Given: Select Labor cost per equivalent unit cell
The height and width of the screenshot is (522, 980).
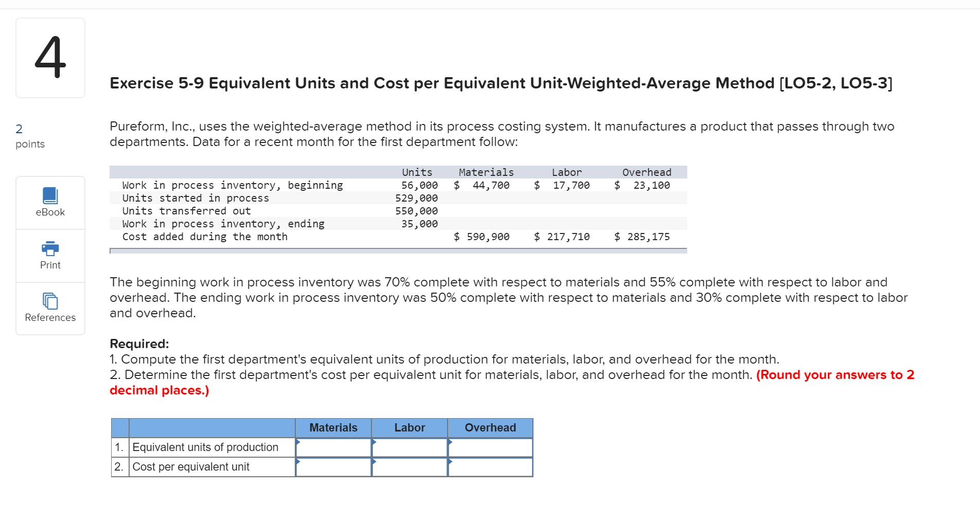Looking at the screenshot, I should pyautogui.click(x=409, y=467).
